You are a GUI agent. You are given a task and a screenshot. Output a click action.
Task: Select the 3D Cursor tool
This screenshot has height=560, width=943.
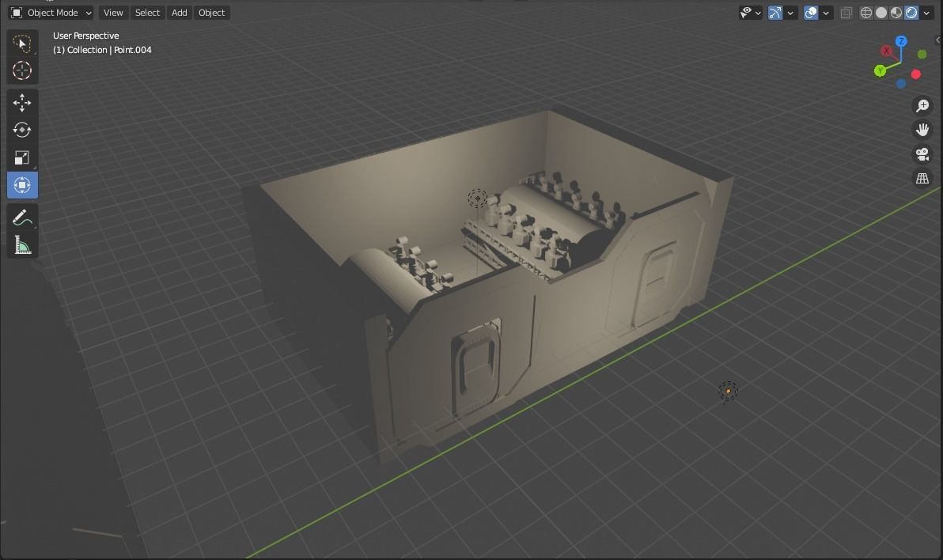click(22, 70)
